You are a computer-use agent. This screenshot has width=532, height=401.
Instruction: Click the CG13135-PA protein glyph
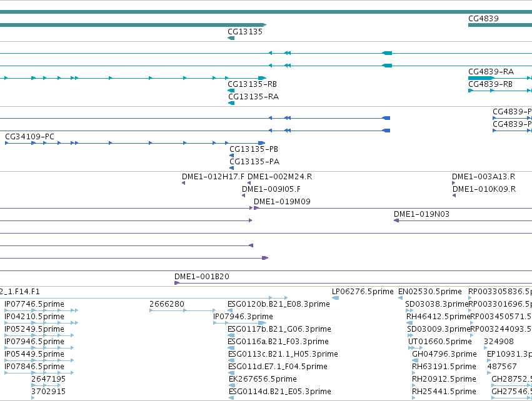coord(232,168)
